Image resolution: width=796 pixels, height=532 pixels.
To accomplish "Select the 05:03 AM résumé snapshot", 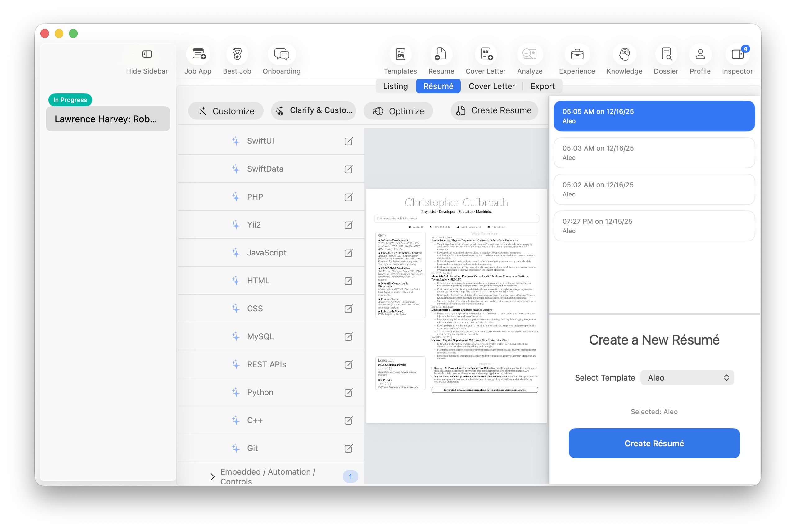I will click(654, 153).
